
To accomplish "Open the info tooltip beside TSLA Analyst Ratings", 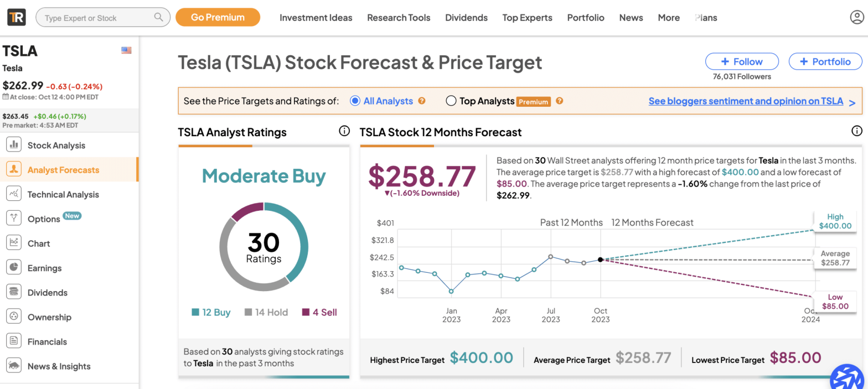I will click(x=344, y=131).
